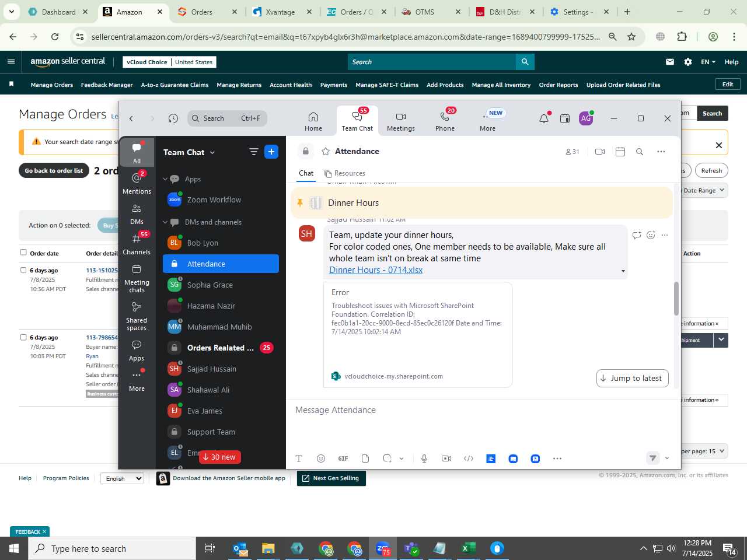Open Meeting chats in Zoom sidebar
The image size is (747, 560).
(137, 278)
